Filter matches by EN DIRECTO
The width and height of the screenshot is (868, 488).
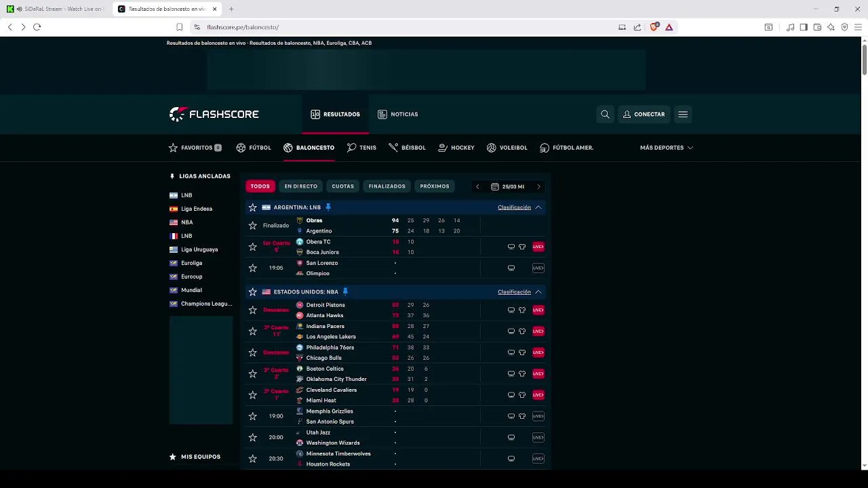tap(300, 186)
